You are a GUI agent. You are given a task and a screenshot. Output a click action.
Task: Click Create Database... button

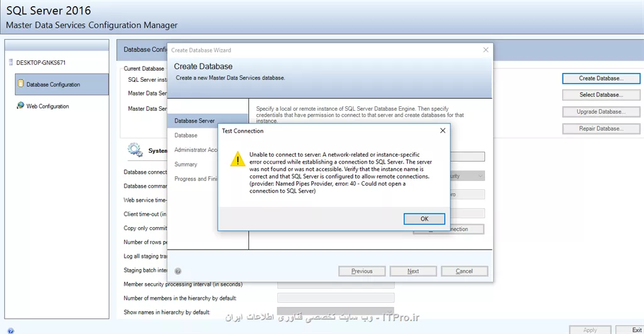[x=601, y=79]
